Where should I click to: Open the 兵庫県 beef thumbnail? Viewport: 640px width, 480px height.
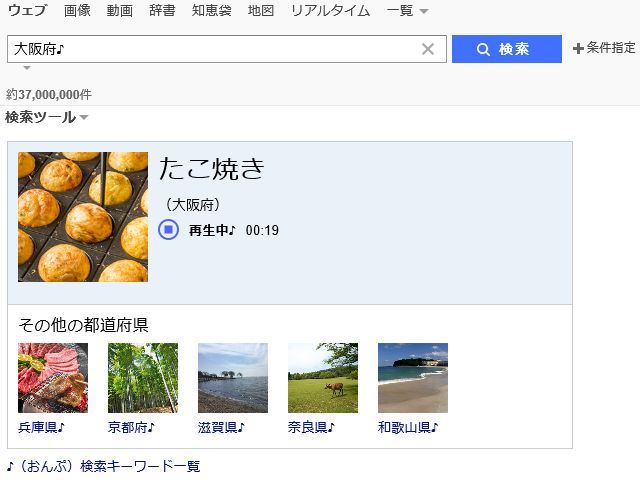[53, 378]
